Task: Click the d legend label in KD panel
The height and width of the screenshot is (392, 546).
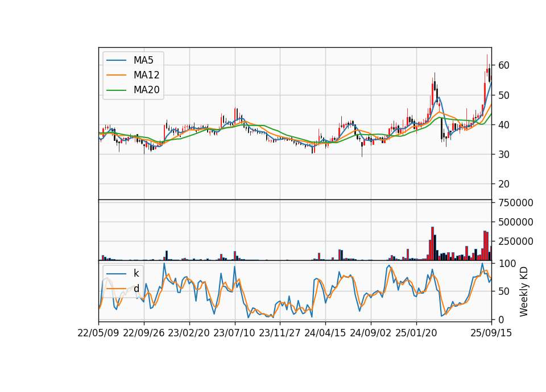Action: 136,289
